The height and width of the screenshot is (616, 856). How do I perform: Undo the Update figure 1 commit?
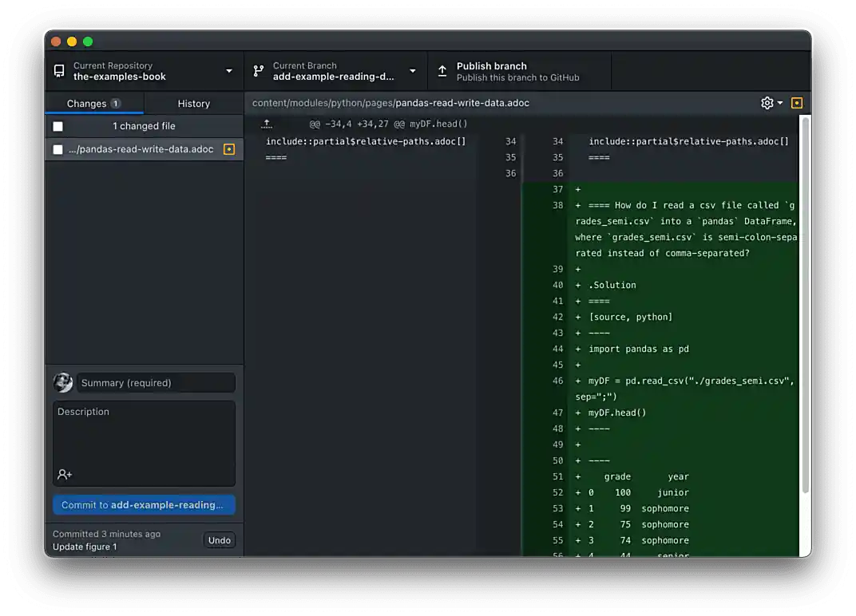click(219, 540)
